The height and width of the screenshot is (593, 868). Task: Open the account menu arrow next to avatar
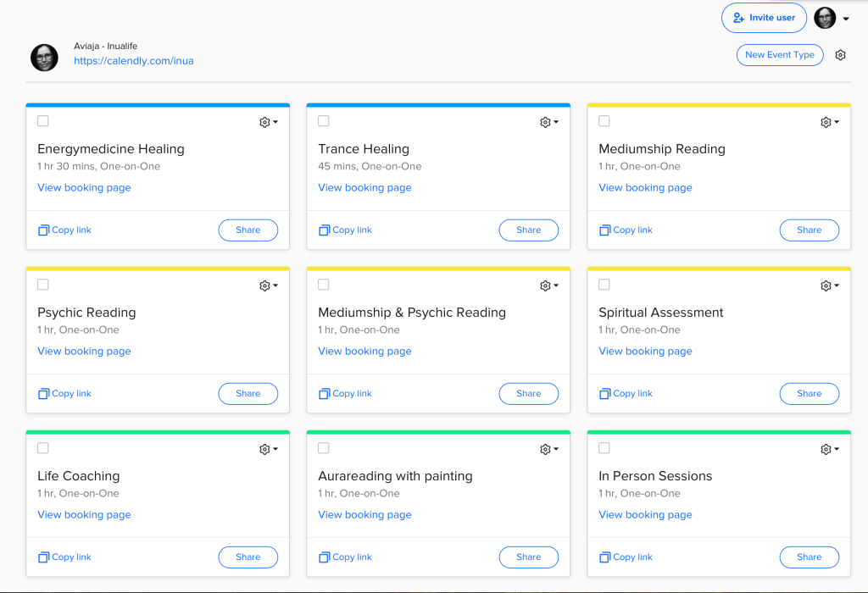click(x=846, y=19)
